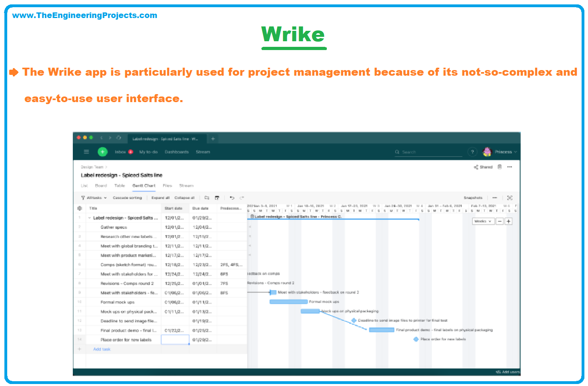Click the Shared share icon
Viewport: 588px width, 386px height.
476,167
